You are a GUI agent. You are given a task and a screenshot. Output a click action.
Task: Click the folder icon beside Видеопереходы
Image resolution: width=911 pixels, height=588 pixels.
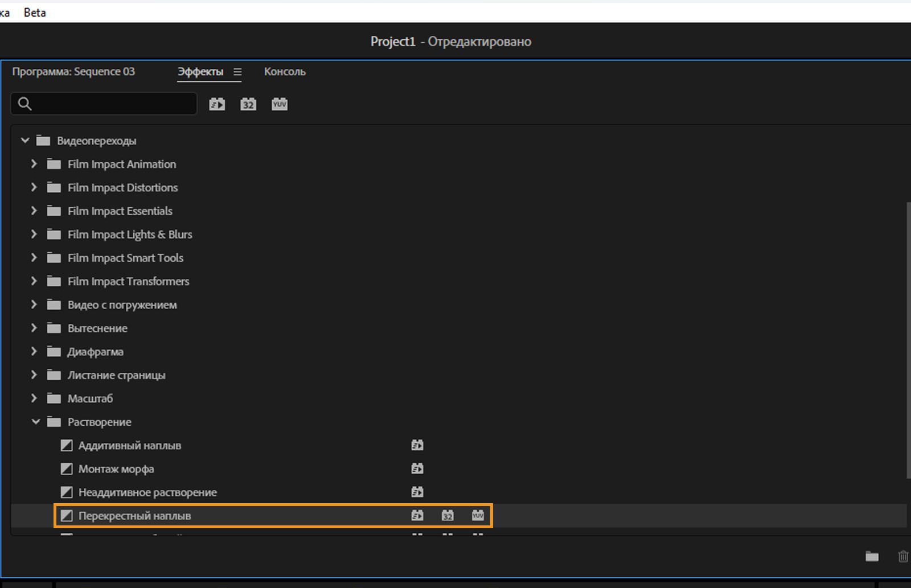tap(43, 141)
